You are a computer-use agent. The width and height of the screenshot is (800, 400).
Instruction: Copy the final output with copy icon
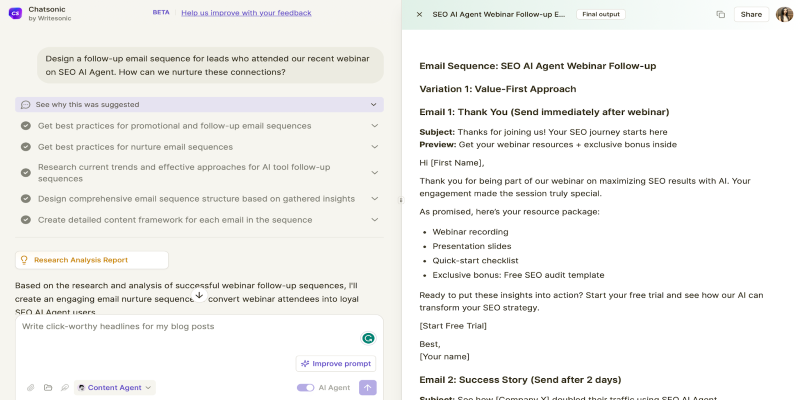point(720,14)
